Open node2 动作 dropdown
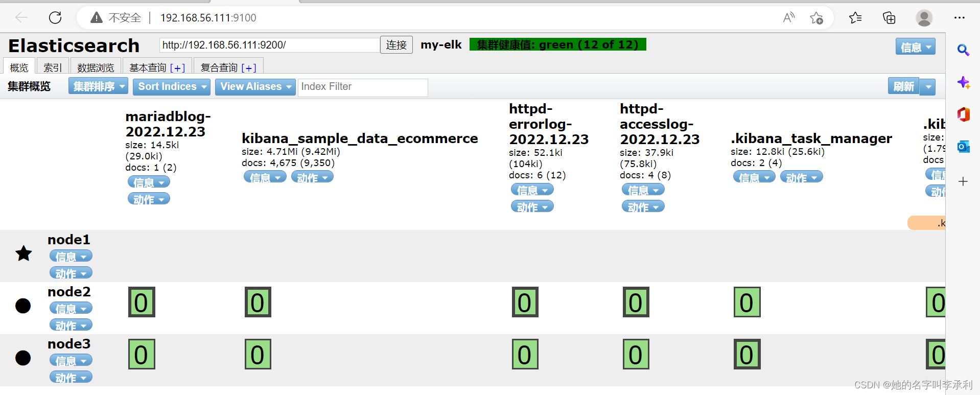Viewport: 980px width, 395px height. 71,325
